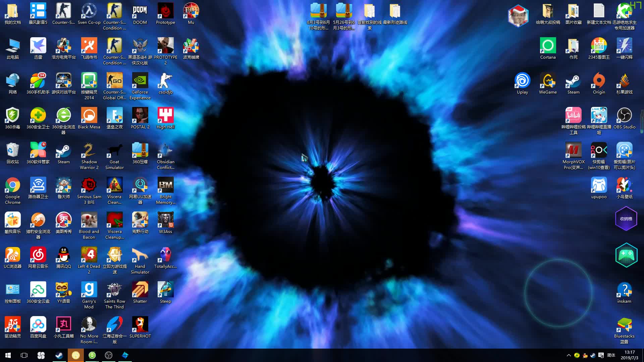Launch Left 4 Dead 2 icon
The height and width of the screenshot is (362, 644).
(89, 261)
